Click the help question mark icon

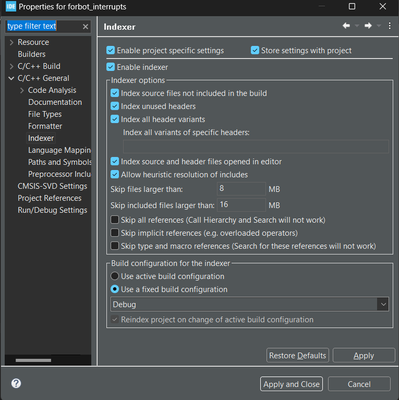tap(16, 383)
